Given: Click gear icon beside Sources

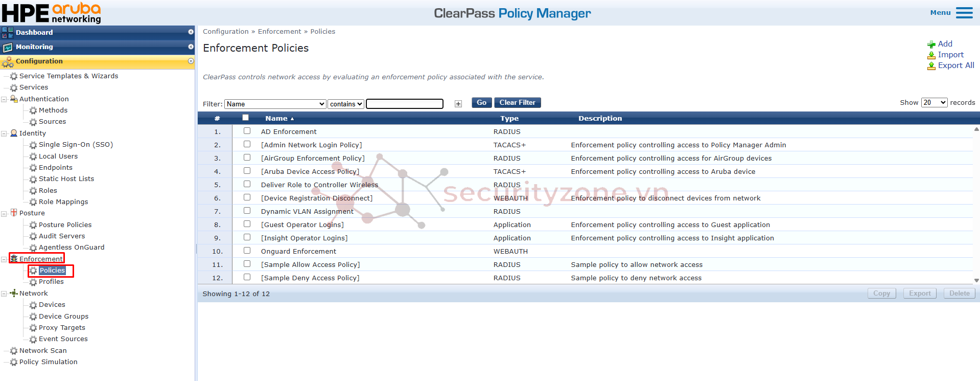Looking at the screenshot, I should (33, 122).
